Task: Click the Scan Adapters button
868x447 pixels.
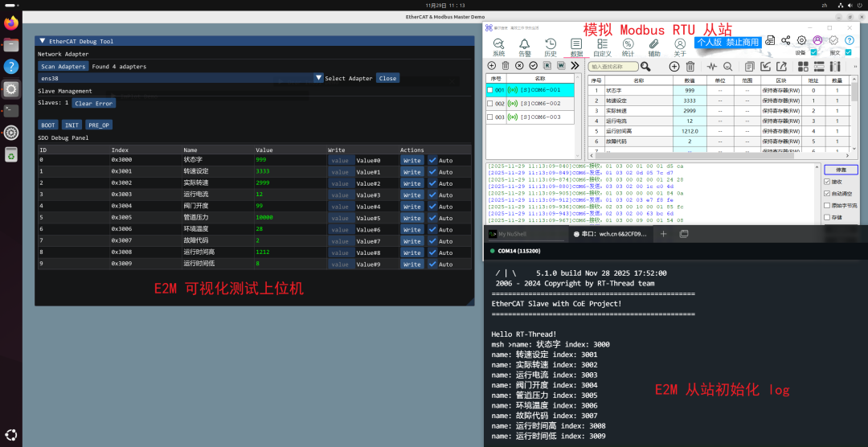Action: click(x=63, y=67)
